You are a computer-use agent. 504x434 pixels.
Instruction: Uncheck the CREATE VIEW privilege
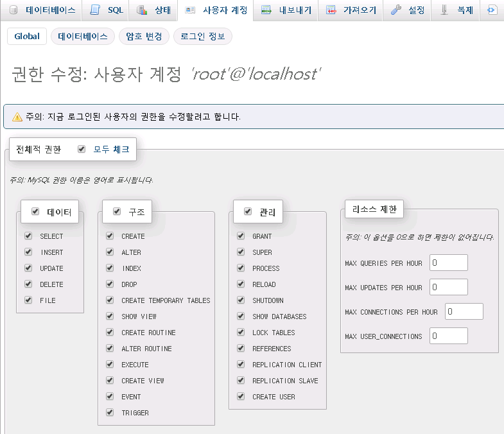(110, 380)
